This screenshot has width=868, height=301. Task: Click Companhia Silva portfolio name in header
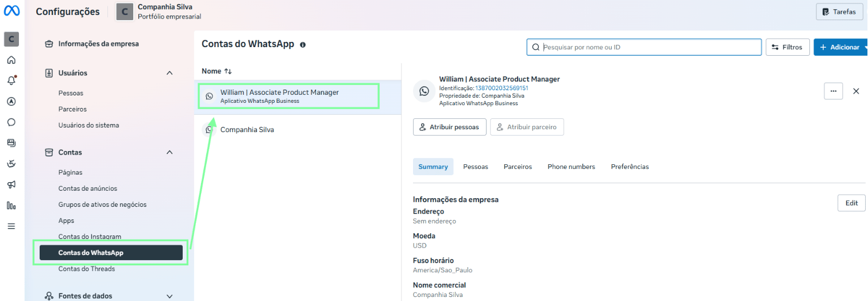[165, 7]
